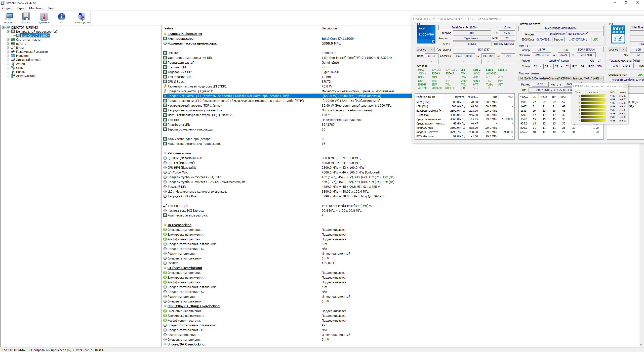Image resolution: width=644 pixels, height=352 pixels.
Task: Select Intel Core i7-11800H in the tree
Action: 35,36
